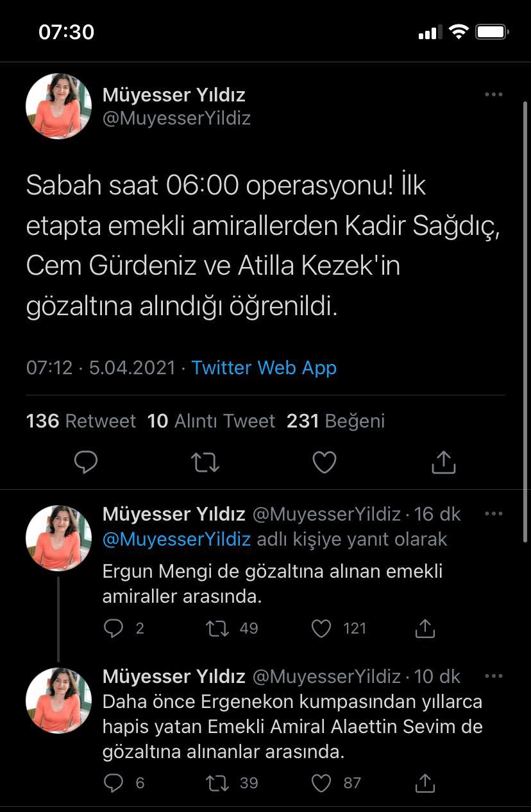Image resolution: width=531 pixels, height=812 pixels.
Task: Open the @MuyesserYildiz mention in the reply
Action: click(x=177, y=539)
